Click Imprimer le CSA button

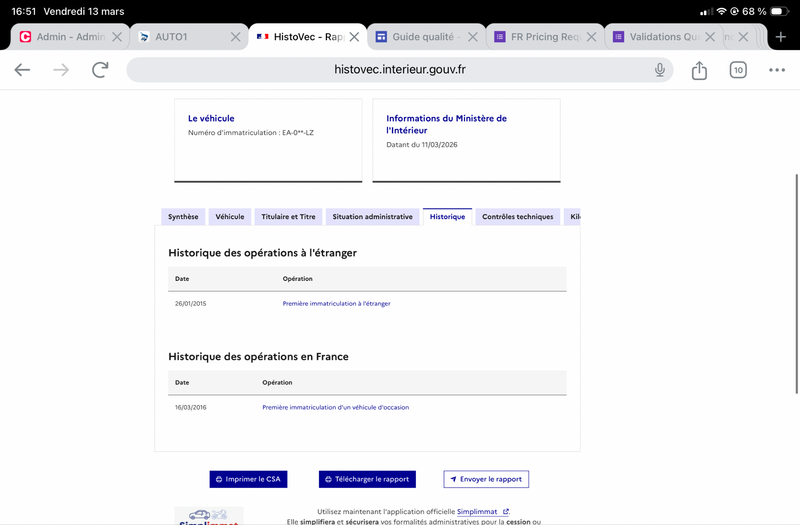(x=248, y=479)
